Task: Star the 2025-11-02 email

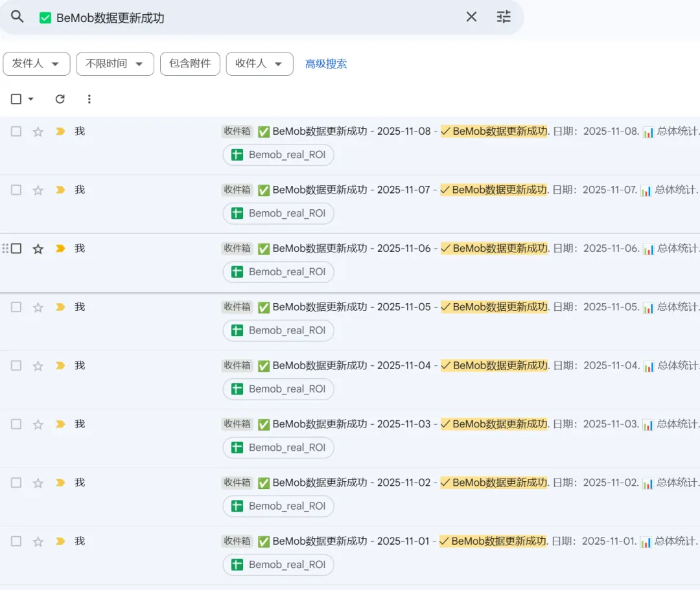Action: tap(38, 483)
